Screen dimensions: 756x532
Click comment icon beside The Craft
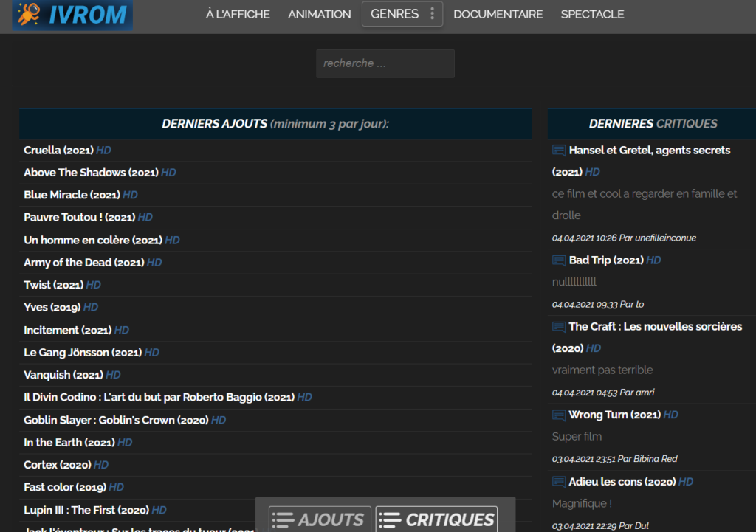pyautogui.click(x=559, y=327)
